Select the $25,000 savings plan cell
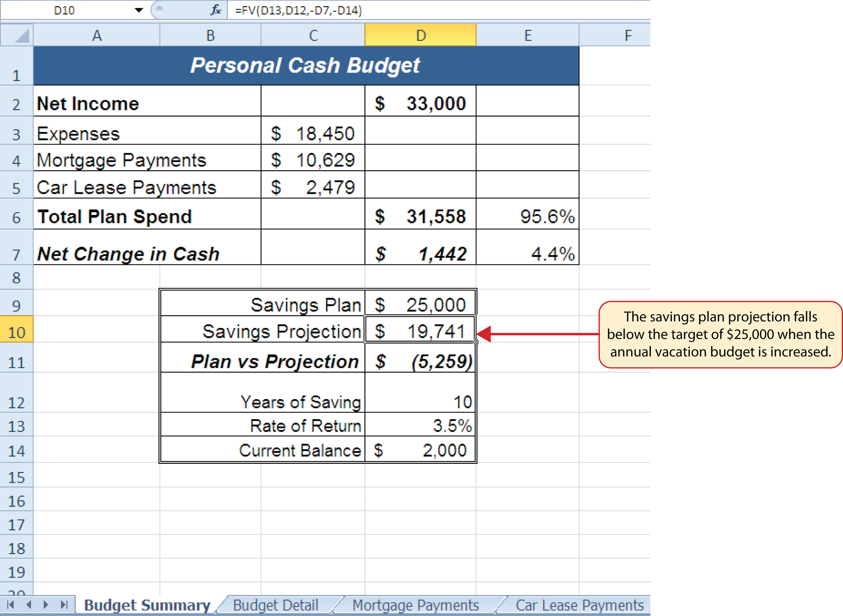 (420, 302)
